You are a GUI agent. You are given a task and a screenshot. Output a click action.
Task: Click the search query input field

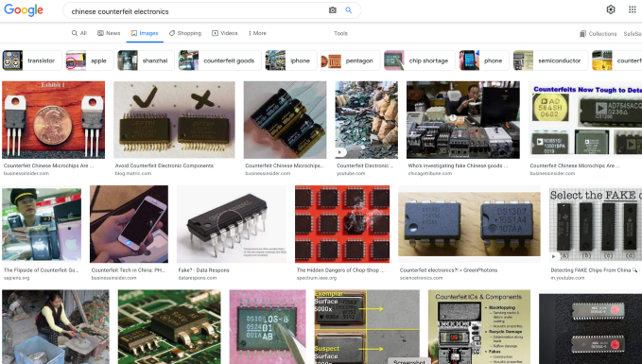(x=197, y=11)
